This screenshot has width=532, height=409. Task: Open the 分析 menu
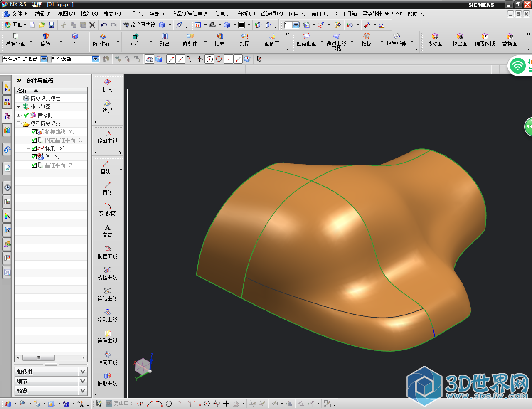(246, 14)
